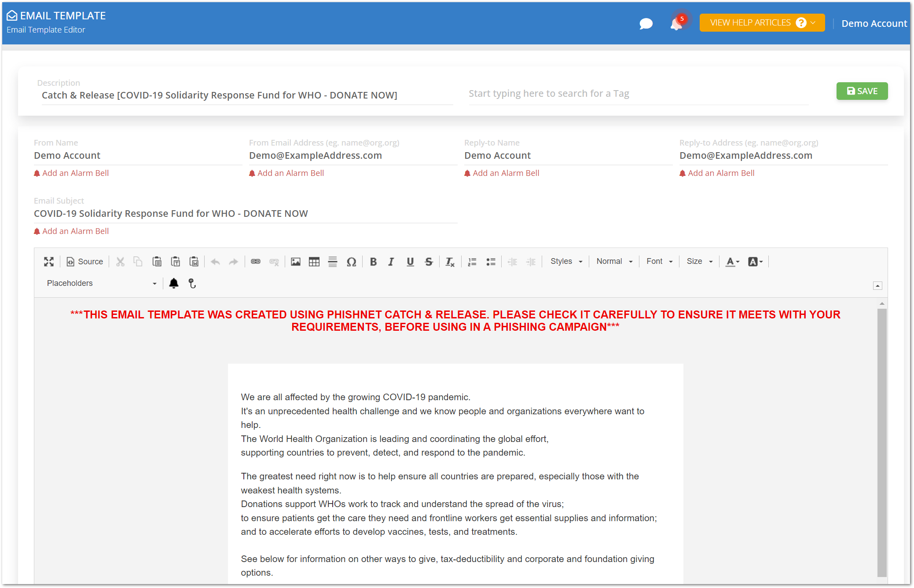Toggle strikethrough formatting
This screenshot has height=588, width=914.
pyautogui.click(x=429, y=262)
